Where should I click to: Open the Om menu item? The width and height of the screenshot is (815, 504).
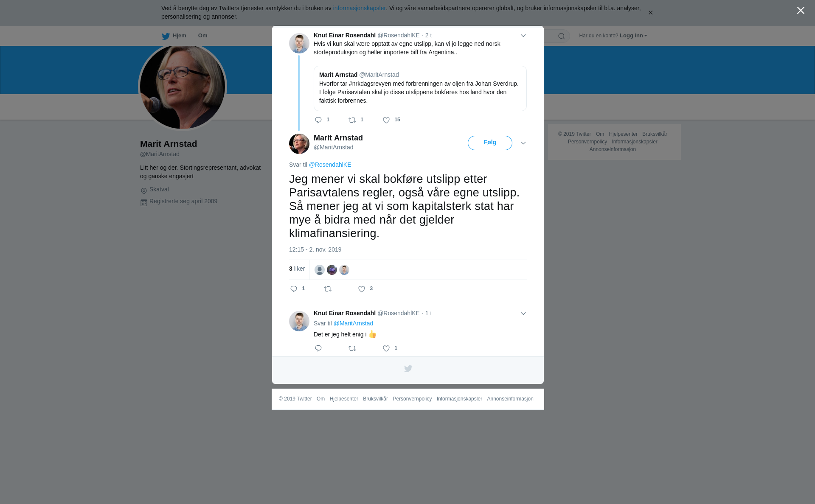point(202,36)
